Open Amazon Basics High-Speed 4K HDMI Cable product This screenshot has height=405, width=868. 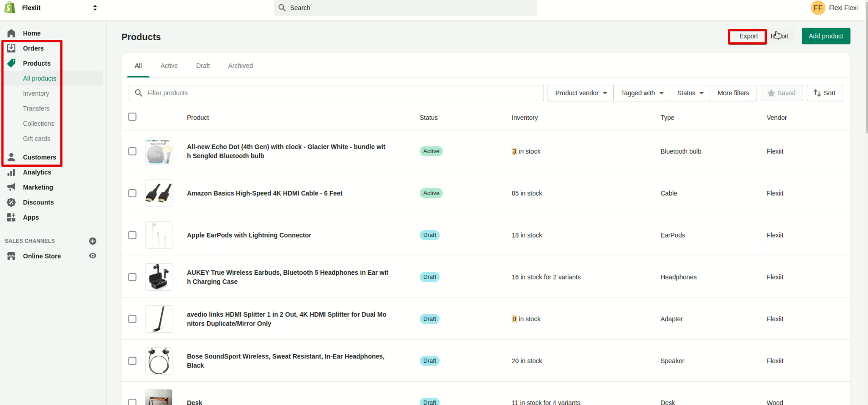click(264, 193)
